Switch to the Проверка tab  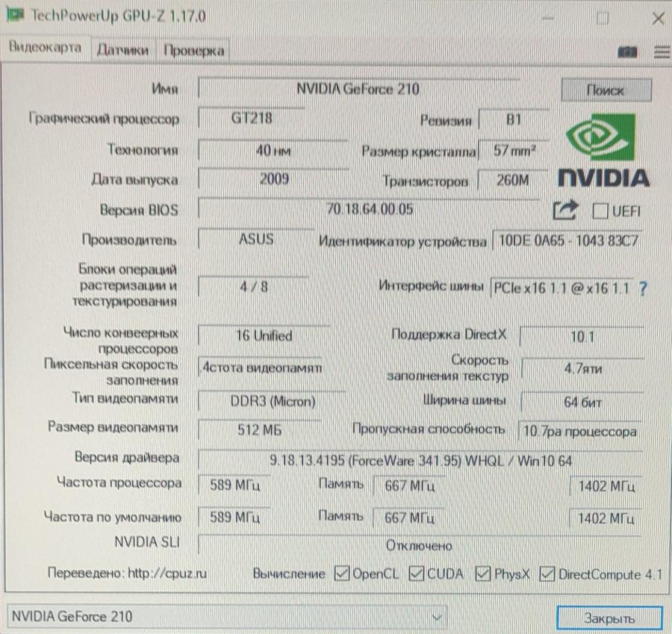193,50
